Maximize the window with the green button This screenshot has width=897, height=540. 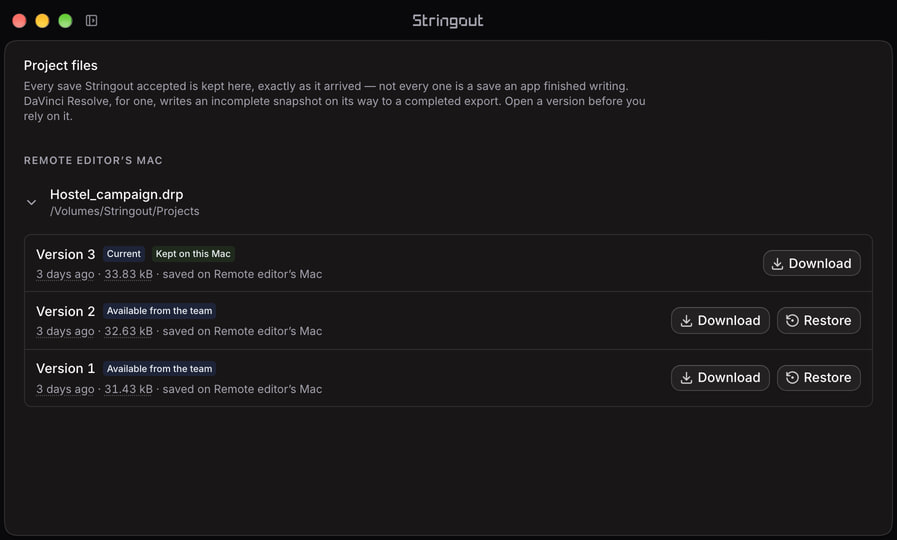tap(65, 21)
